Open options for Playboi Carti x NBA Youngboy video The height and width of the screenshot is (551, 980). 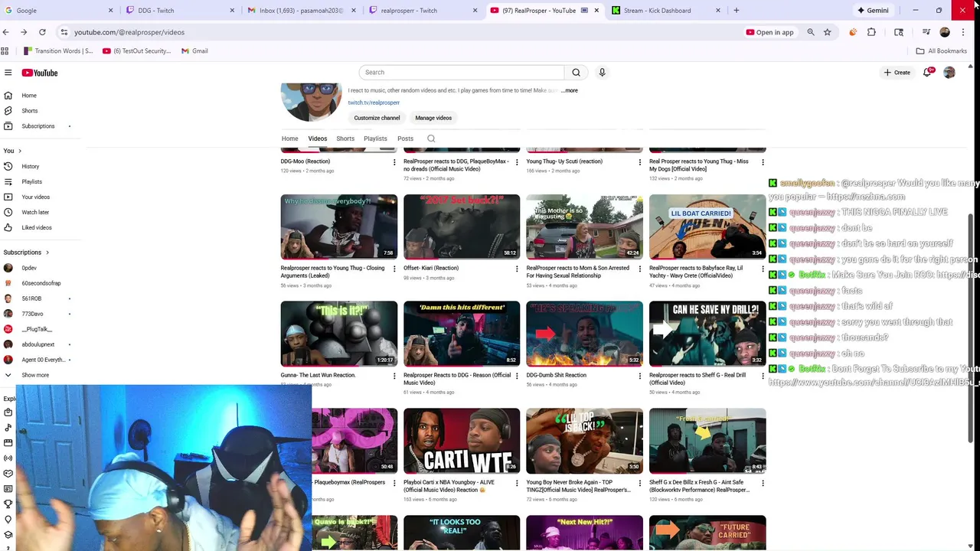(x=517, y=483)
